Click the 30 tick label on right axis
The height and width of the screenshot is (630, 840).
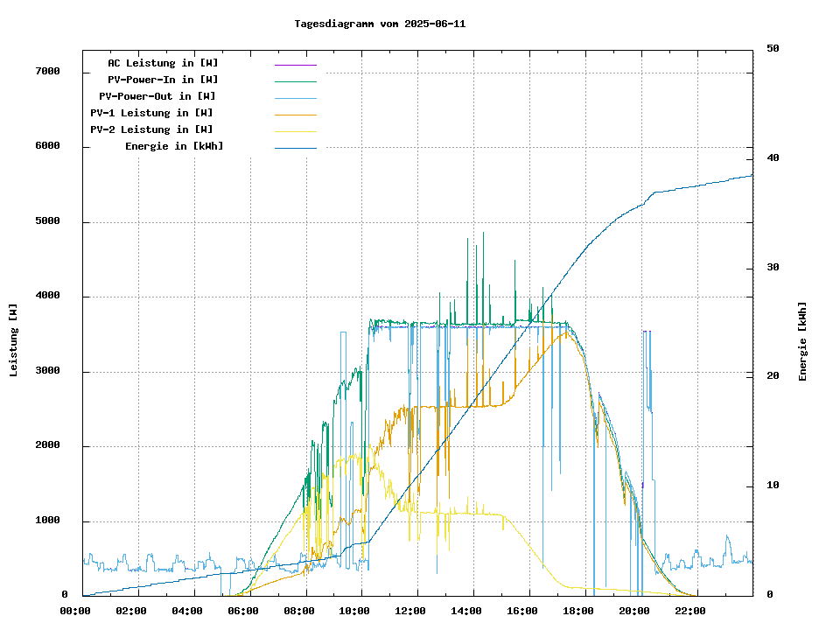(773, 268)
